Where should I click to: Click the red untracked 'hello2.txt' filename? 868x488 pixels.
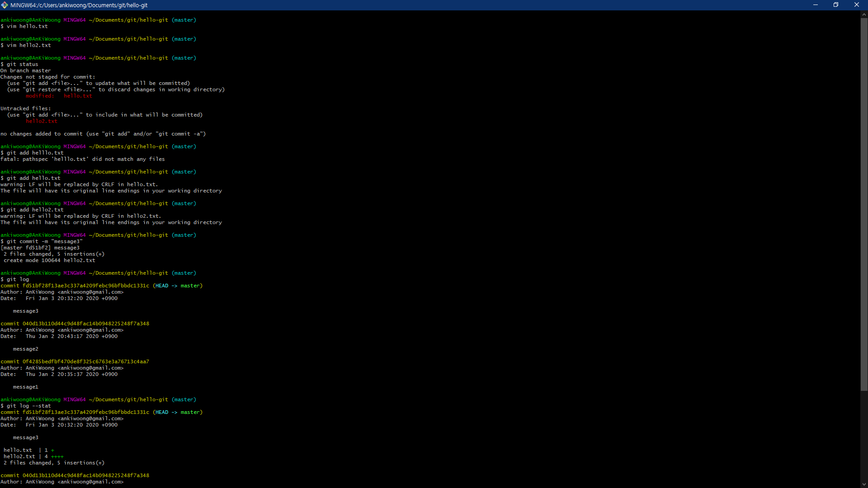(42, 121)
